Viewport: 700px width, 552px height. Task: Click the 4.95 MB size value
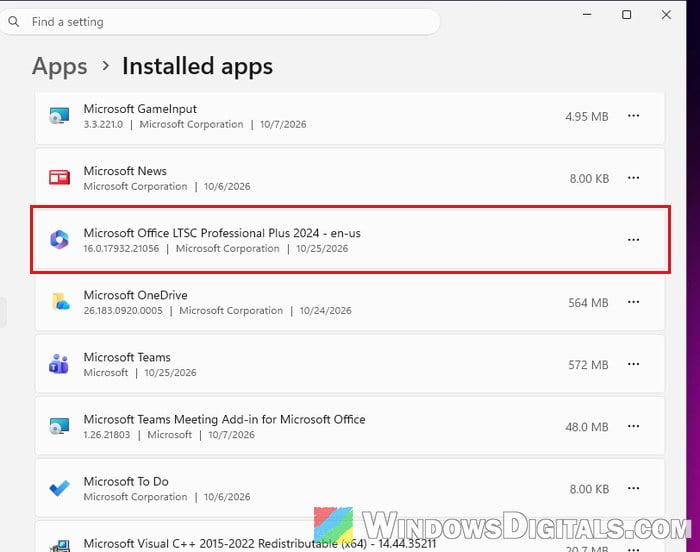point(587,117)
